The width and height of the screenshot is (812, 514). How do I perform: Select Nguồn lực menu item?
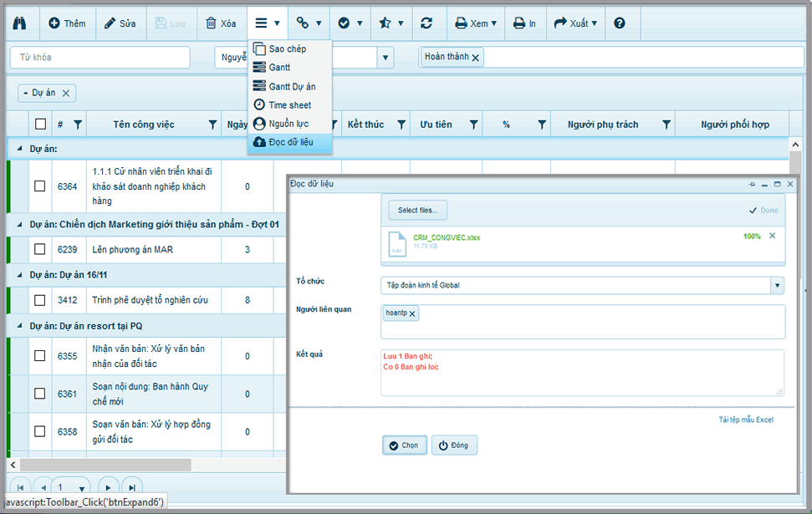pyautogui.click(x=289, y=124)
